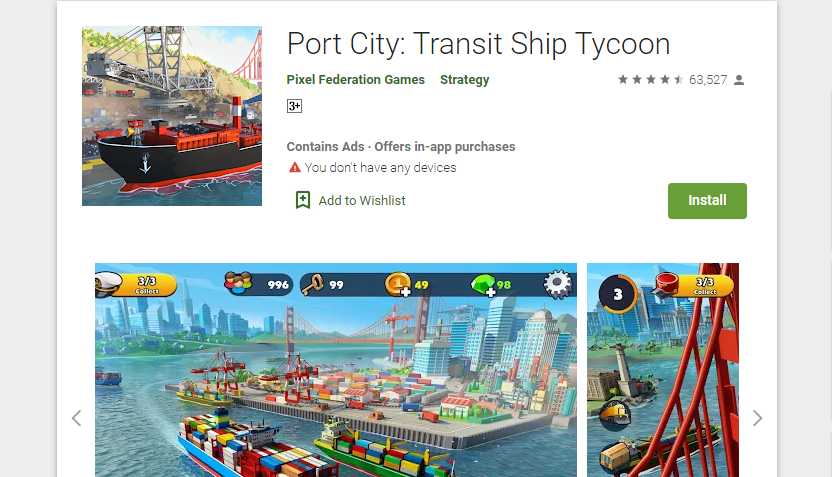Viewport: 832px width, 477px height.
Task: Add the game to Wishlist
Action: pos(351,201)
